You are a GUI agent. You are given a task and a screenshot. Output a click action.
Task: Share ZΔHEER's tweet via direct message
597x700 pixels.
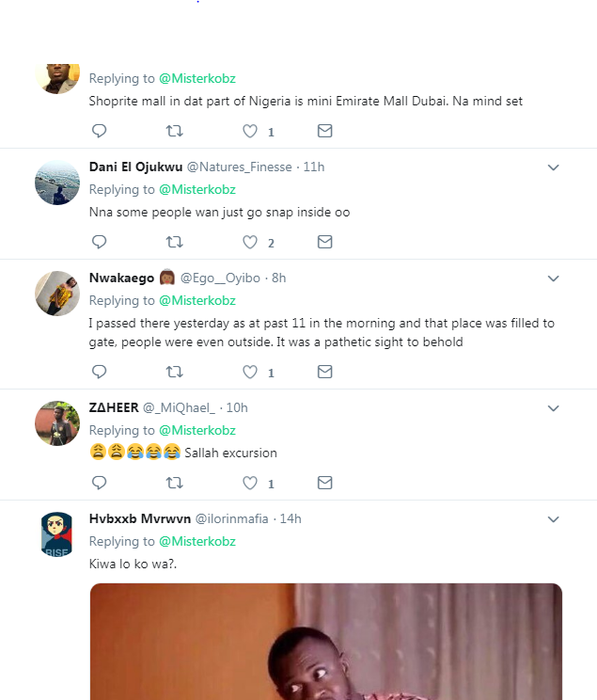pos(324,483)
